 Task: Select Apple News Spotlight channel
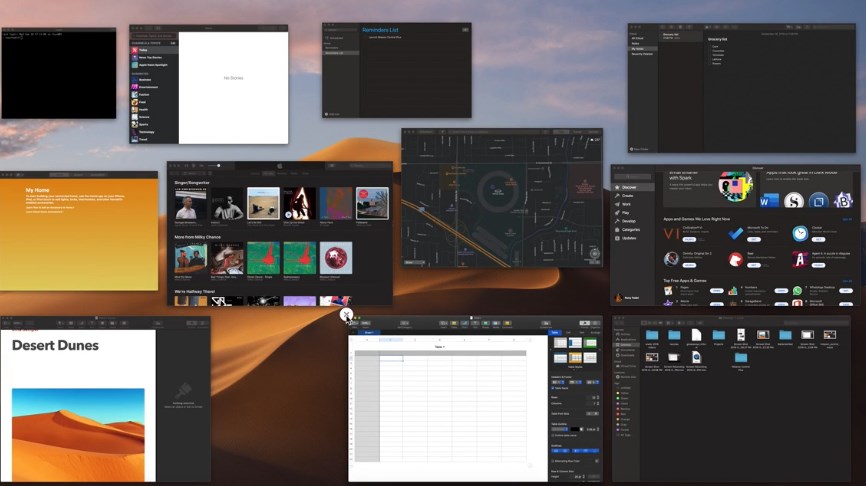pyautogui.click(x=154, y=65)
